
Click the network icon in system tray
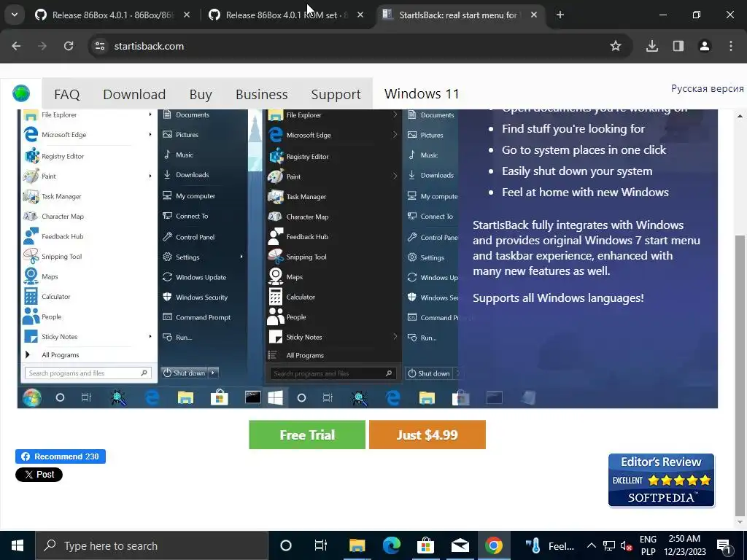[x=609, y=545]
